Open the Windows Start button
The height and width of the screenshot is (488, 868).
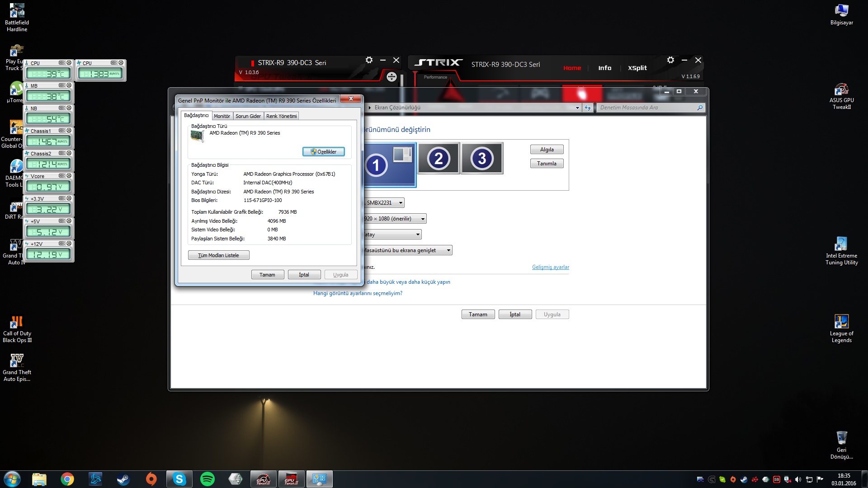pos(12,479)
